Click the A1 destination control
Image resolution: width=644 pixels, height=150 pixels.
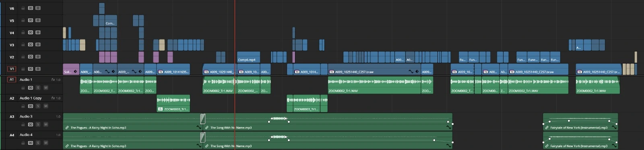pyautogui.click(x=12, y=80)
